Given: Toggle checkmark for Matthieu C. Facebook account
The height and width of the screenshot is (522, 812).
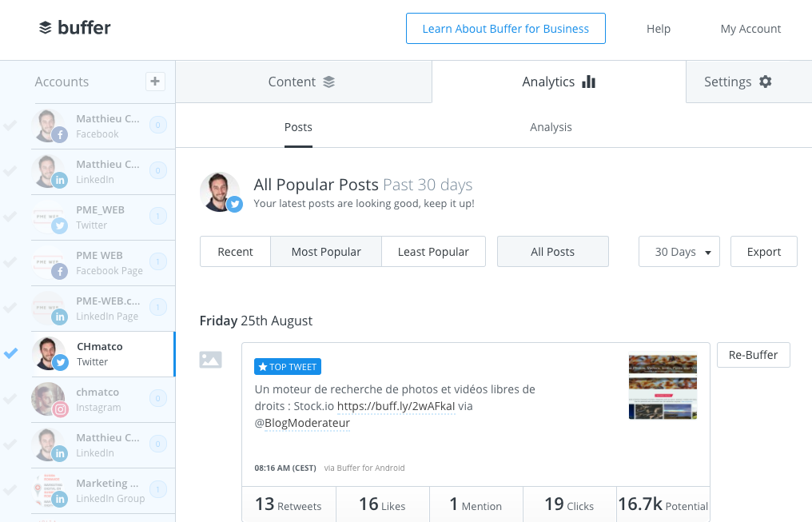Looking at the screenshot, I should [10, 126].
